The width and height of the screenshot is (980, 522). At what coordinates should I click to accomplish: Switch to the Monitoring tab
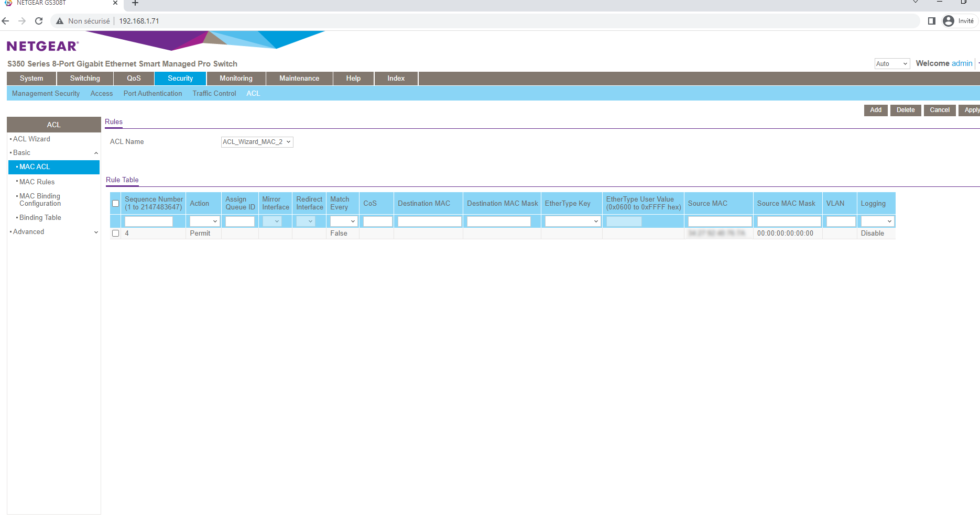coord(236,79)
